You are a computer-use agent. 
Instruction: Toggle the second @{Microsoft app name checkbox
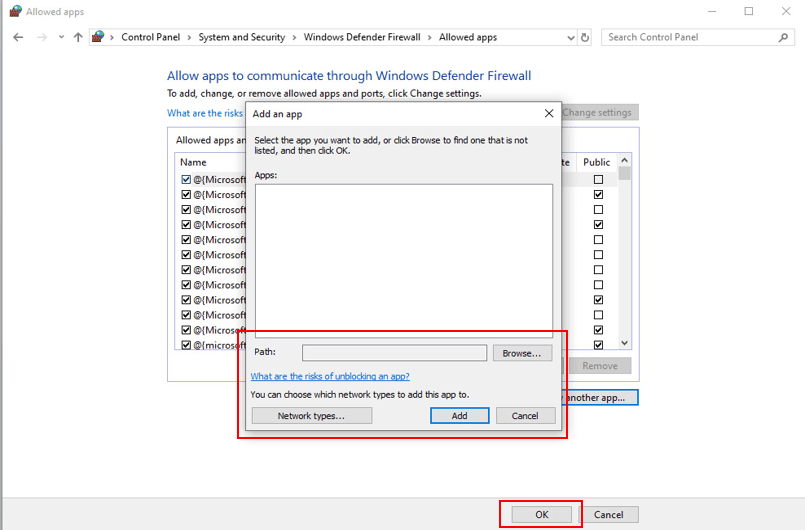coord(186,195)
